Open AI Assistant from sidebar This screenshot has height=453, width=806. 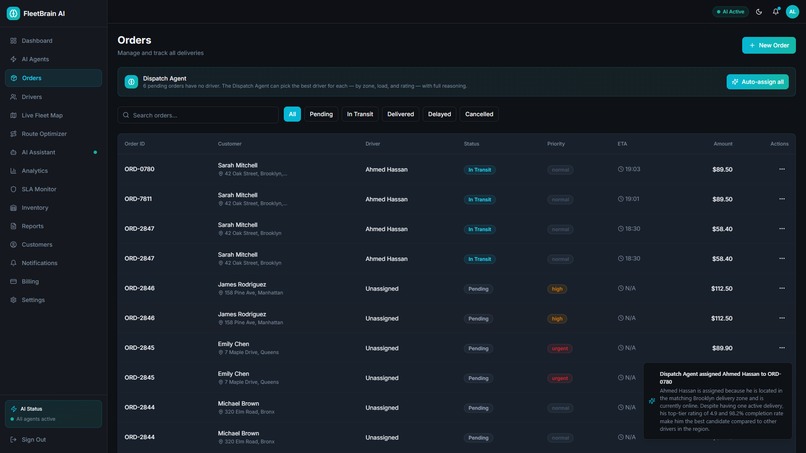pyautogui.click(x=53, y=152)
